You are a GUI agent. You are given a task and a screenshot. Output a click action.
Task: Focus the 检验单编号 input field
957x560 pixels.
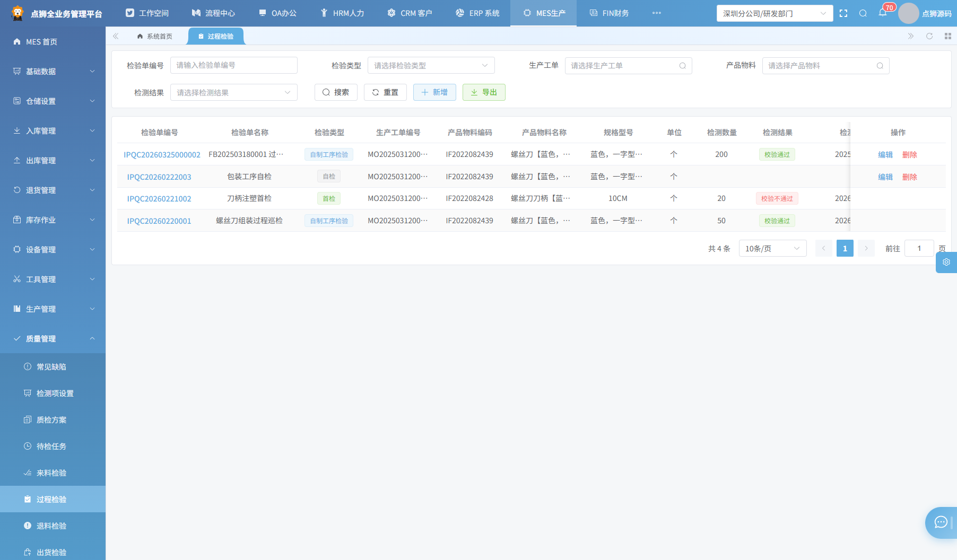coord(233,65)
